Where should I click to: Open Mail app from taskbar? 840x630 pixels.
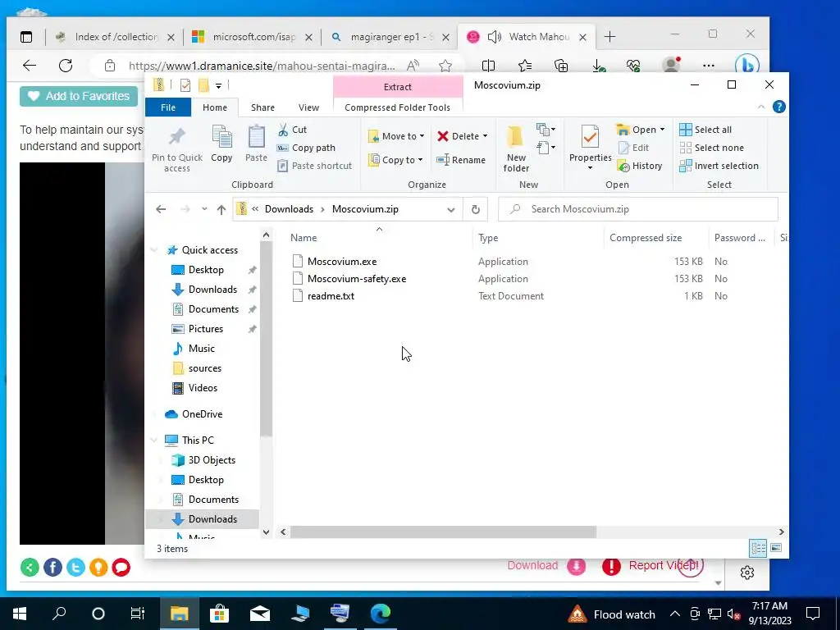260,614
